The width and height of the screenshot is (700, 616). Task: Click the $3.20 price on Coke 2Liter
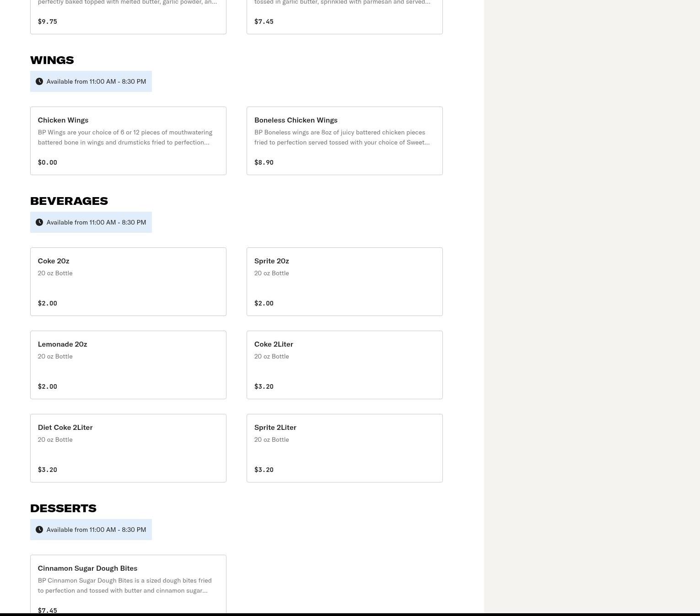pyautogui.click(x=264, y=386)
